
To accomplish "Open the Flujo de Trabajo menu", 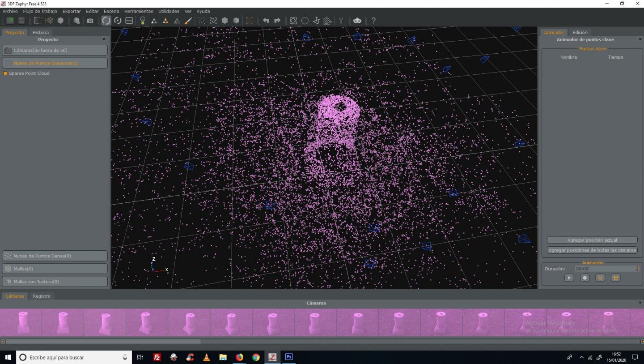I will (40, 11).
